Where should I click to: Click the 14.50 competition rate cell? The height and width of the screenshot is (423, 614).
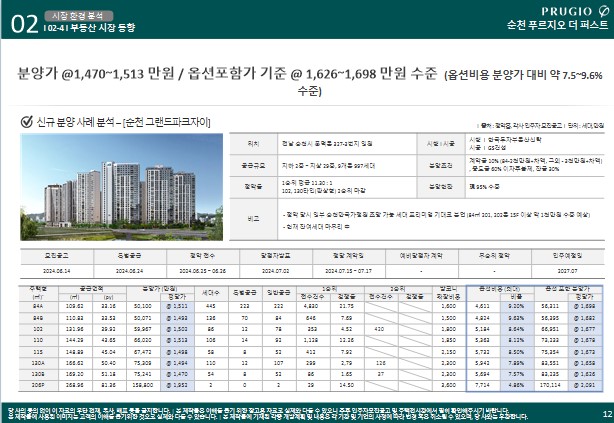point(347,385)
